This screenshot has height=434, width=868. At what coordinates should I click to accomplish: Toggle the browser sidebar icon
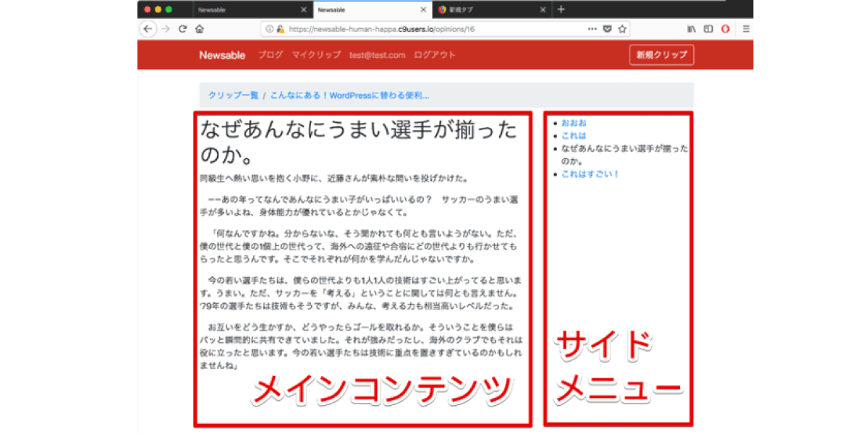coord(708,29)
